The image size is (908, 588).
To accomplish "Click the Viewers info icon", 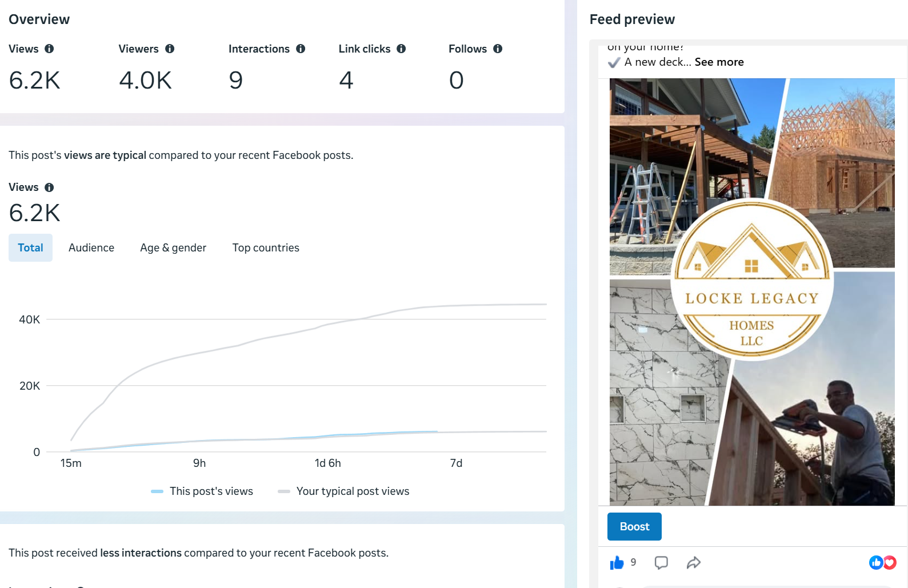I will coord(170,49).
